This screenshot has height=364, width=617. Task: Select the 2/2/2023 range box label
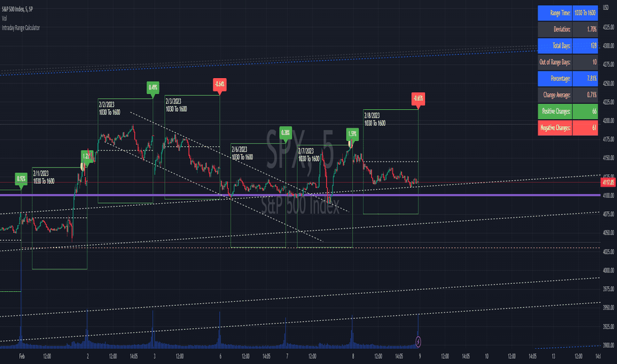(109, 109)
